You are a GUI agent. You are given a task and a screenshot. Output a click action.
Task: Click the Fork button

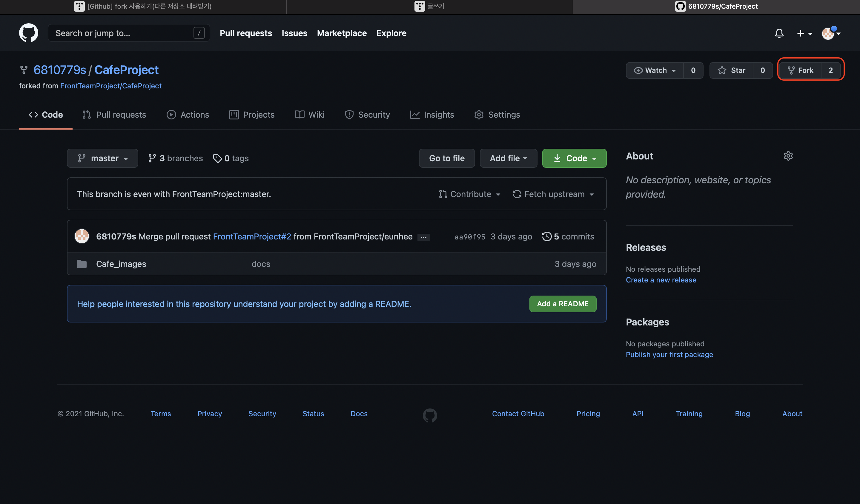pos(800,70)
